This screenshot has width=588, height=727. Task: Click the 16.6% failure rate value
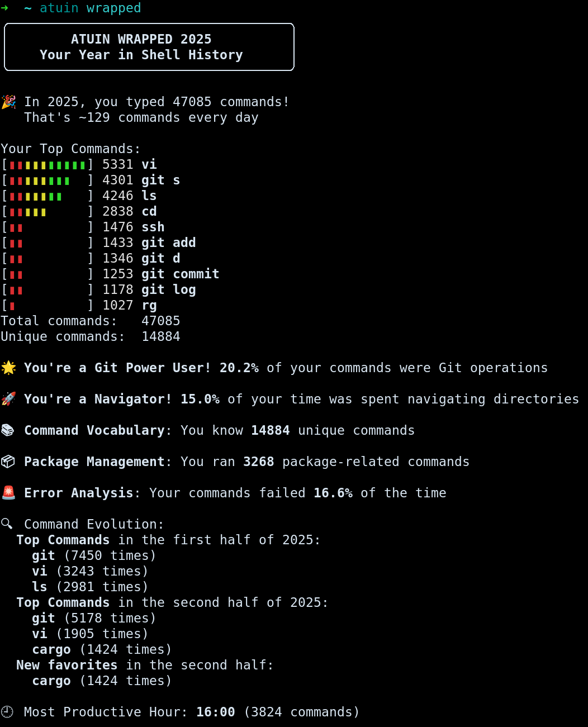click(333, 493)
